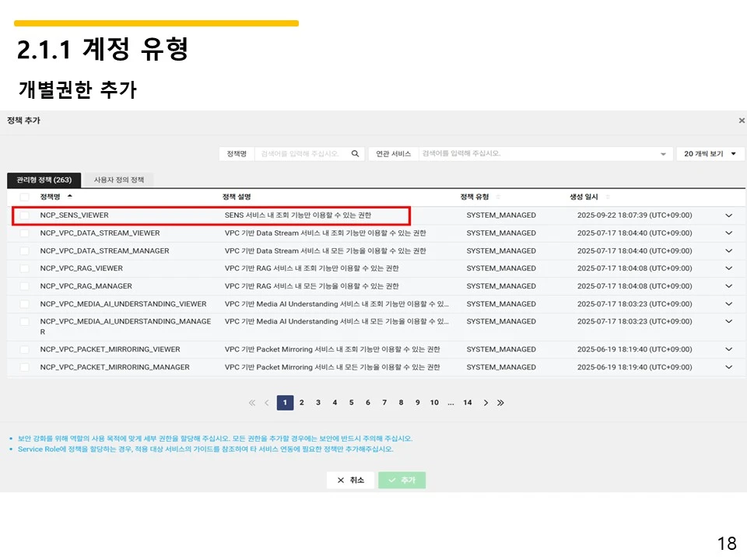747x560 pixels.
Task: Expand the NCP_SENS_VIEWER row chevron
Action: coord(729,215)
